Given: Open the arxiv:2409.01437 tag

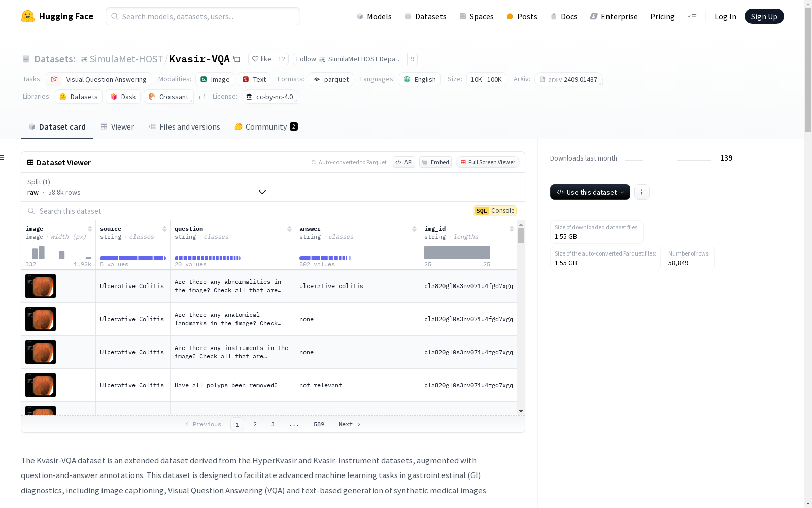Looking at the screenshot, I should [568, 79].
